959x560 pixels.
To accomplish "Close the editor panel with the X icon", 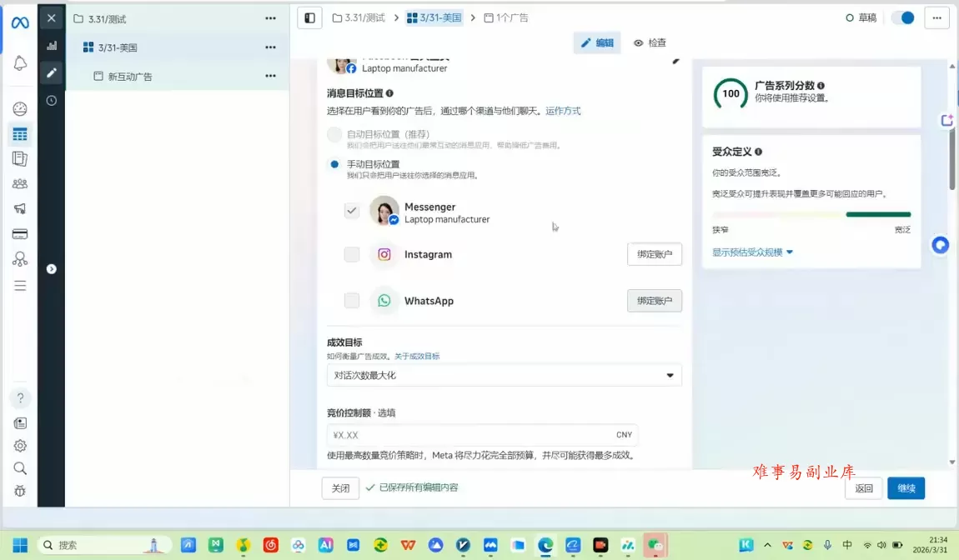I will 52,18.
